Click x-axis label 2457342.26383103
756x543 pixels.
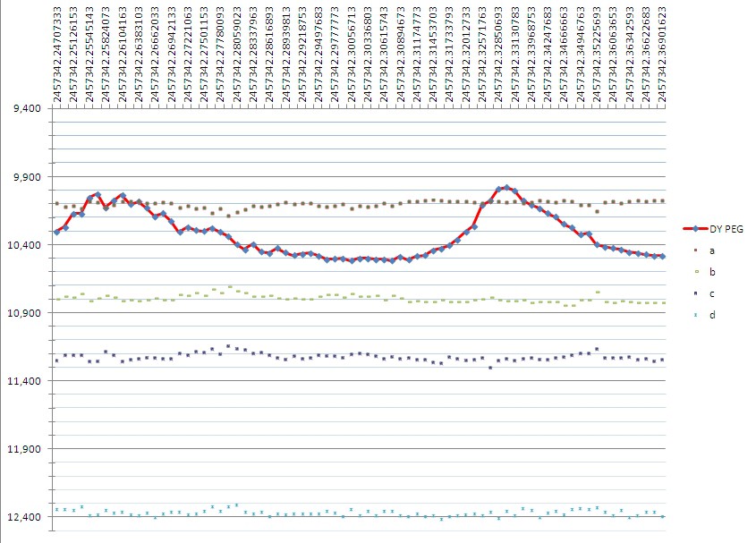coord(139,55)
